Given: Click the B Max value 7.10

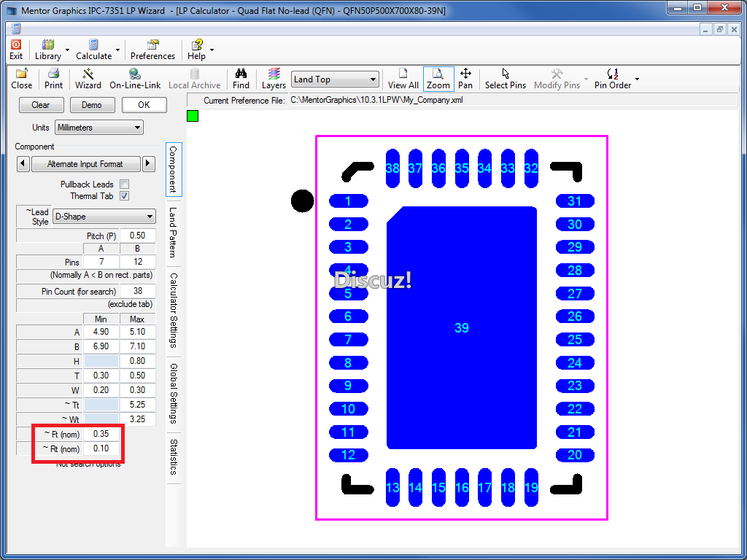Looking at the screenshot, I should pos(137,346).
